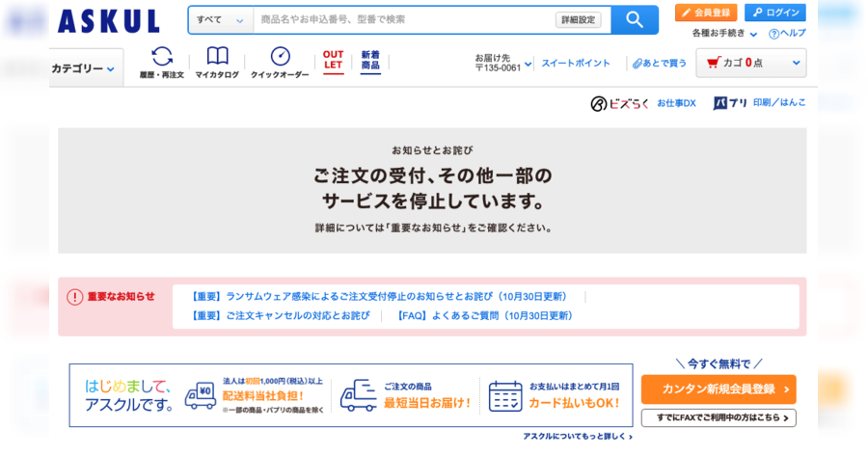868x456 pixels.
Task: Click the magnifying glass search button
Action: click(x=634, y=19)
